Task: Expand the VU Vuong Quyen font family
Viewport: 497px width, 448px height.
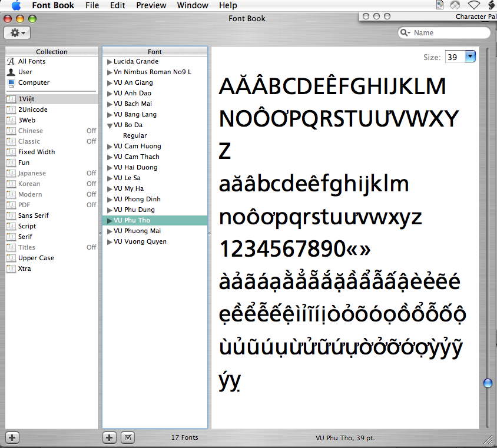Action: tap(110, 242)
